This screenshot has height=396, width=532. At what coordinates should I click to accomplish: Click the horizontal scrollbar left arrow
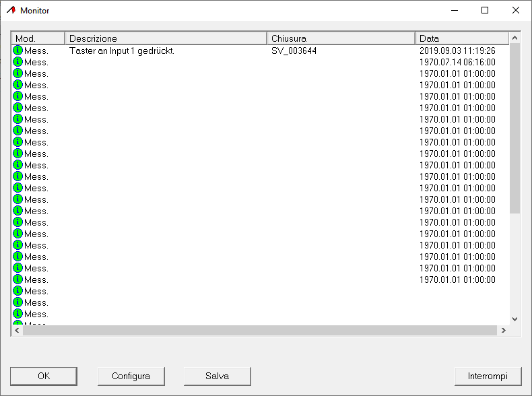18,331
